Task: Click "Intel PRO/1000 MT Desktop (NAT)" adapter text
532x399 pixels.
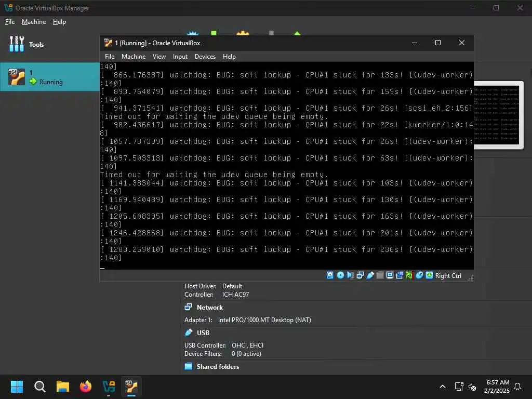Action: (264, 320)
